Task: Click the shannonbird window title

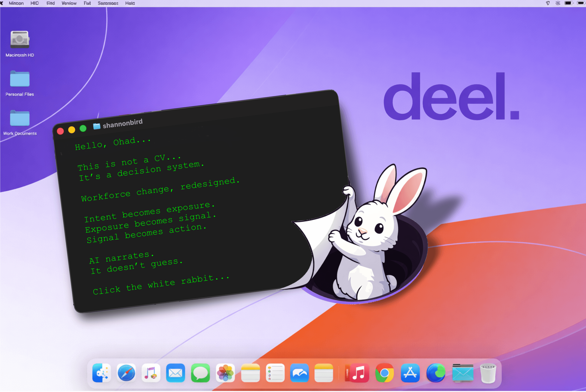Action: pos(122,123)
